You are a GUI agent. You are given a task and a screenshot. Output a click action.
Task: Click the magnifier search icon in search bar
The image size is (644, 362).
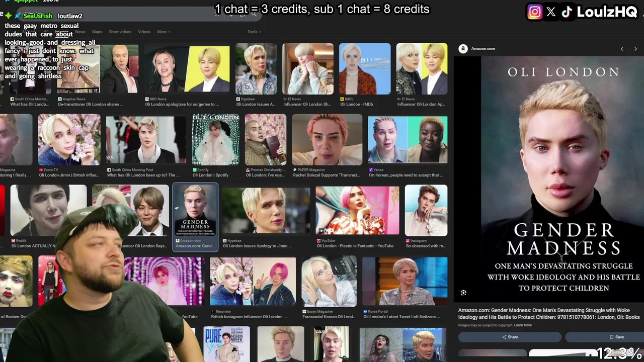point(254,14)
